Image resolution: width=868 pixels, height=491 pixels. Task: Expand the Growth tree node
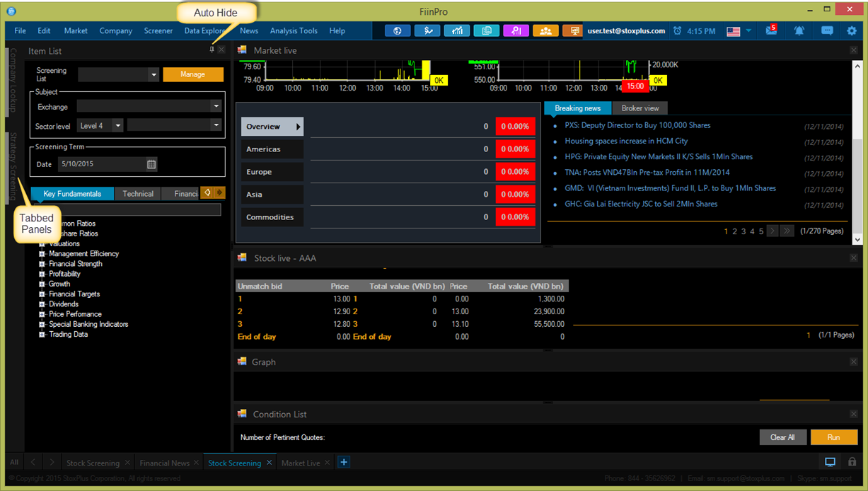(42, 284)
